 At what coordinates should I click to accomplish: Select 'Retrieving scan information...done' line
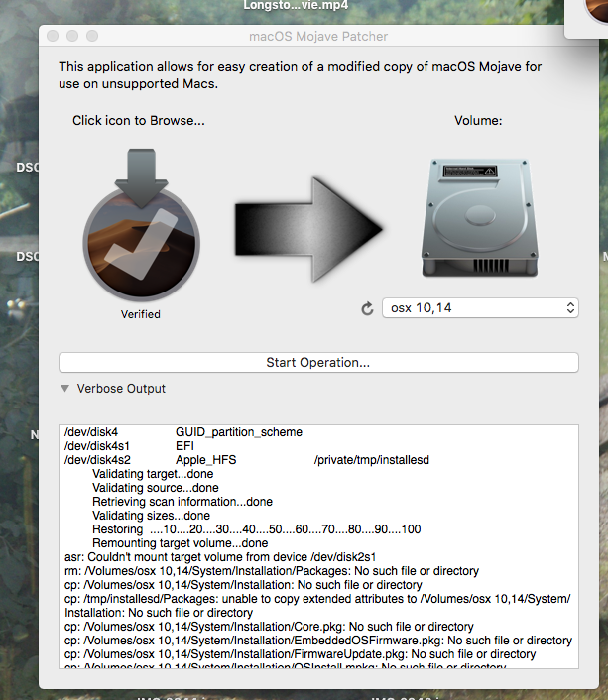tap(182, 502)
